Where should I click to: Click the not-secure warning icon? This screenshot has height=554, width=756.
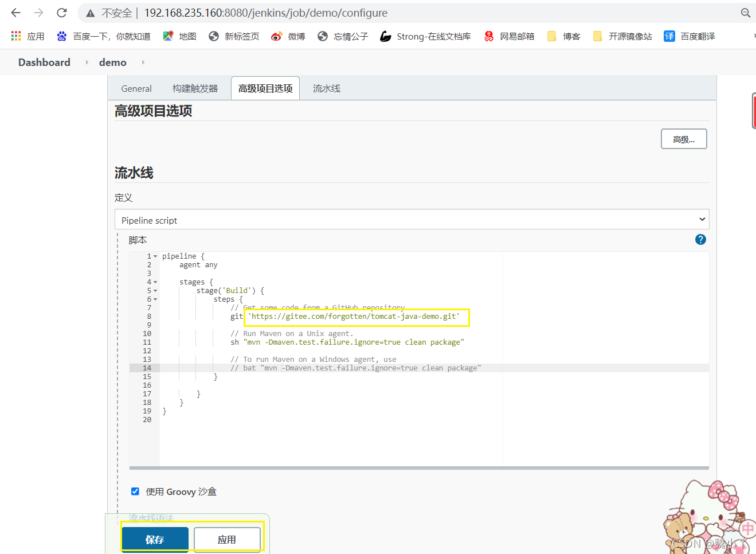[x=91, y=13]
